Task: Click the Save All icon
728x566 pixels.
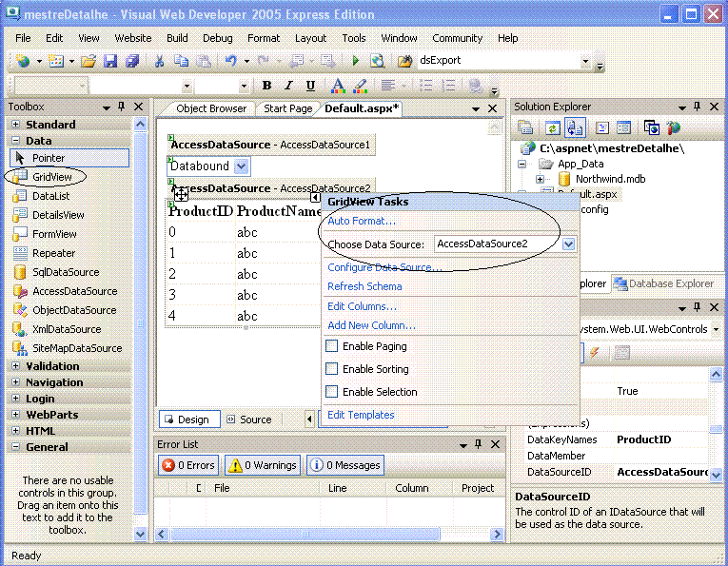Action: (x=132, y=61)
